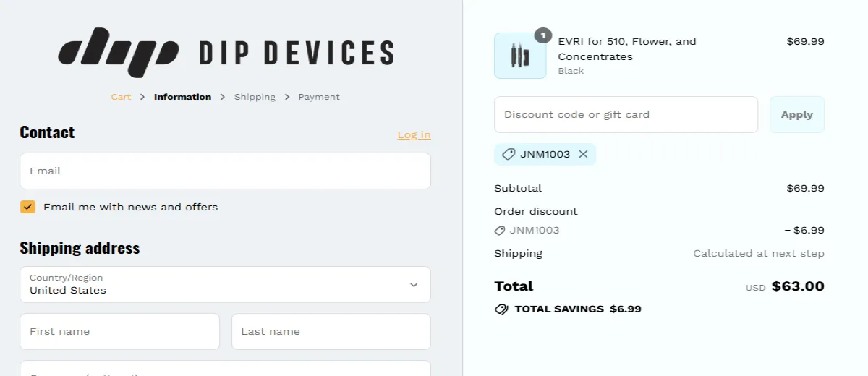Remove the JNM1003 discount code
The image size is (868, 376).
(583, 154)
